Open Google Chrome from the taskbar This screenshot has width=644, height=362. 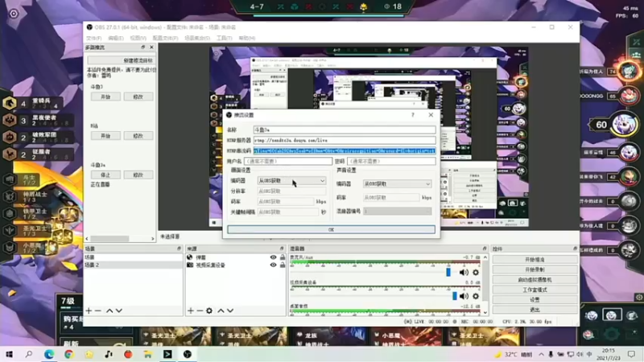[x=68, y=354]
